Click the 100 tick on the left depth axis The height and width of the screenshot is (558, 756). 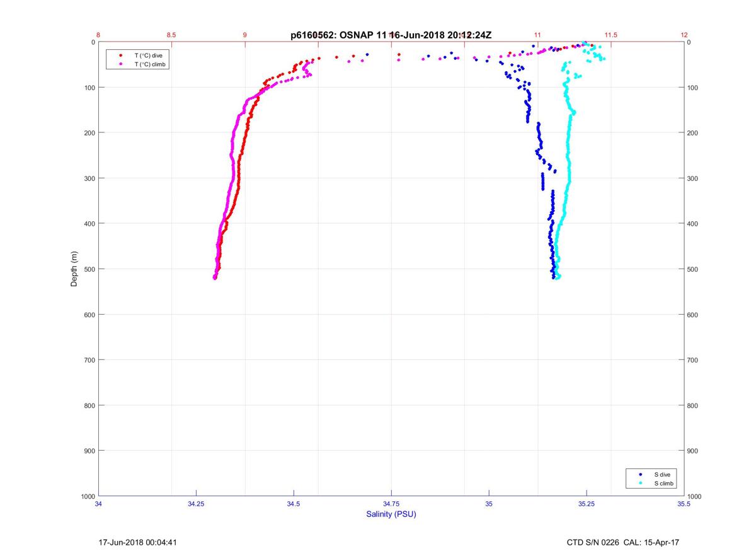[89, 88]
